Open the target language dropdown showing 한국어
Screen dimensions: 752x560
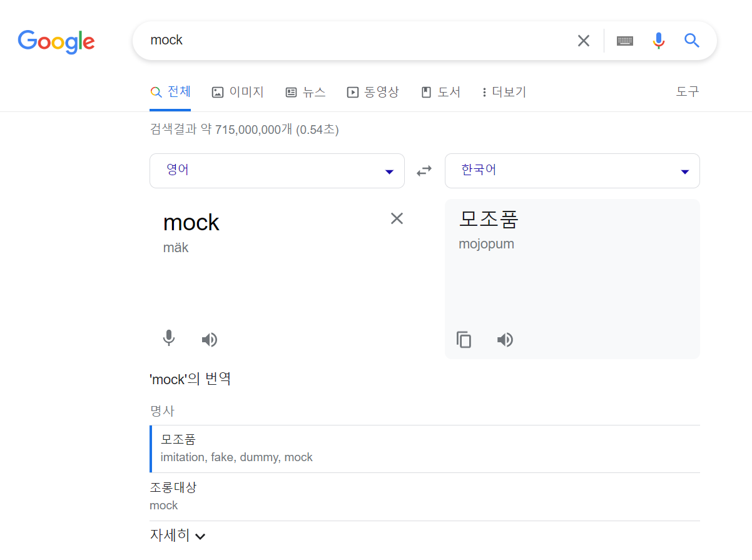click(572, 170)
